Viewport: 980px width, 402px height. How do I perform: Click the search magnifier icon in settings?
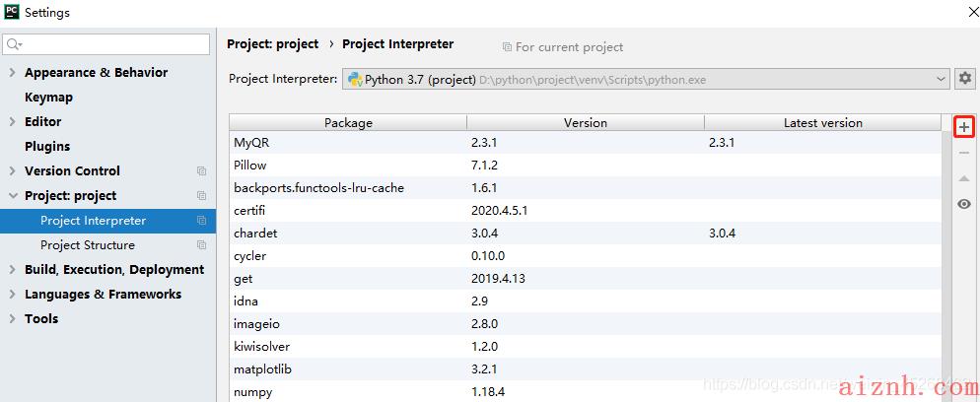(15, 45)
